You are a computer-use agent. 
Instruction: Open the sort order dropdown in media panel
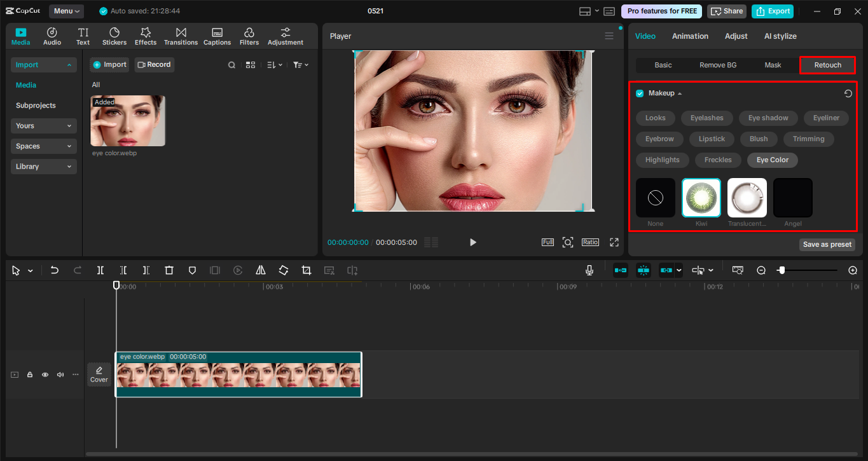click(276, 64)
